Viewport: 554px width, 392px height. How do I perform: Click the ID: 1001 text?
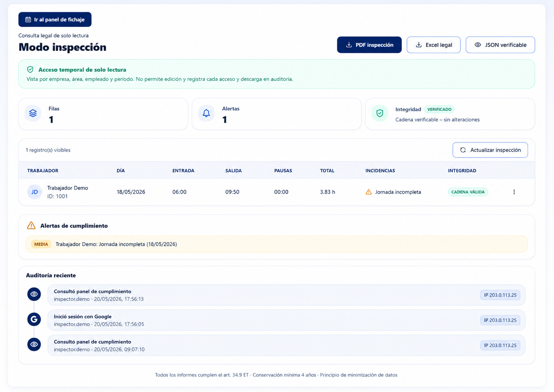click(x=57, y=197)
